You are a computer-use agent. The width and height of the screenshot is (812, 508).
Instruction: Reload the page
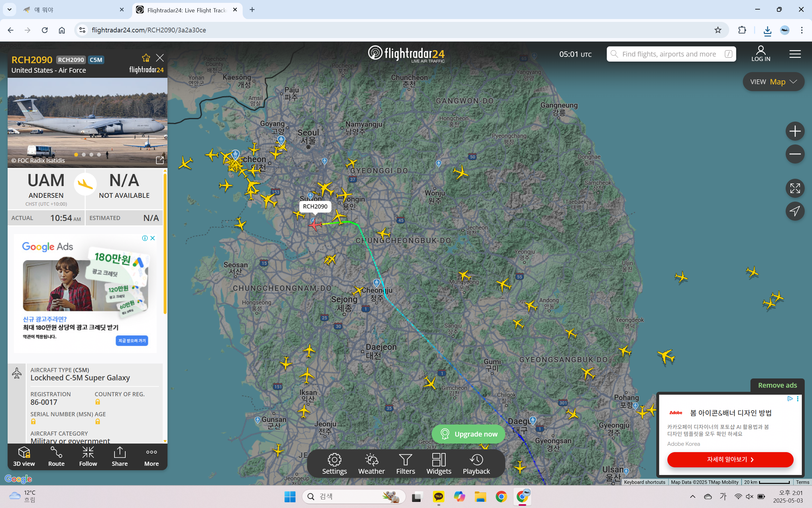45,30
